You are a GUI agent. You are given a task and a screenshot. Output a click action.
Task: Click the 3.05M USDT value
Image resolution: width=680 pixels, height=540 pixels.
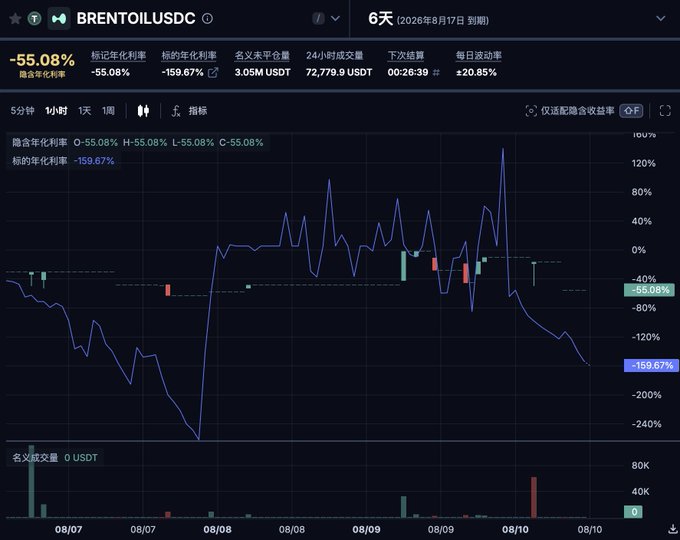coord(262,72)
